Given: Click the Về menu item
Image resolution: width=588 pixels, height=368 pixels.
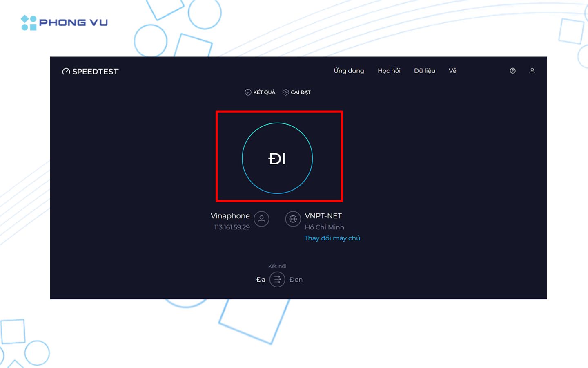Looking at the screenshot, I should [x=452, y=71].
